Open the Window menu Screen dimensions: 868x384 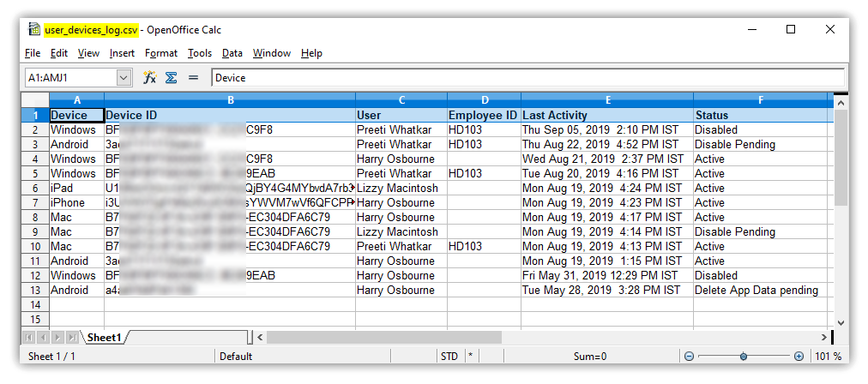pyautogui.click(x=272, y=53)
